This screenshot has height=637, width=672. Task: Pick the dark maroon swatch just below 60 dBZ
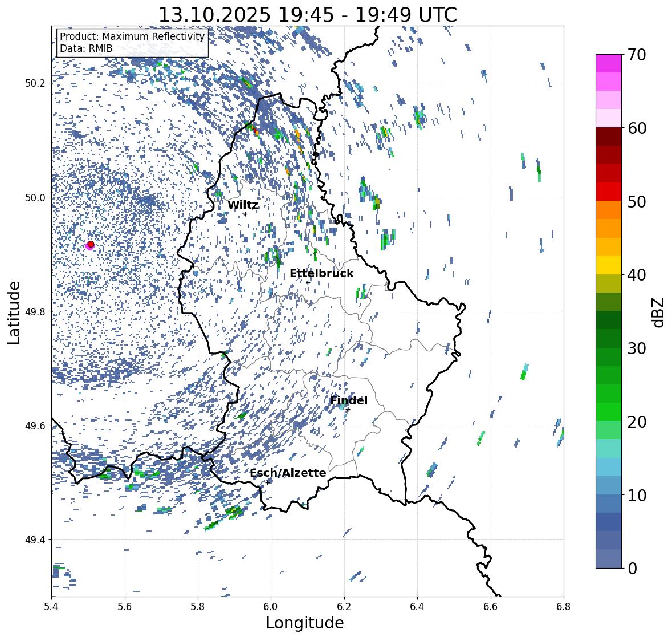click(609, 137)
